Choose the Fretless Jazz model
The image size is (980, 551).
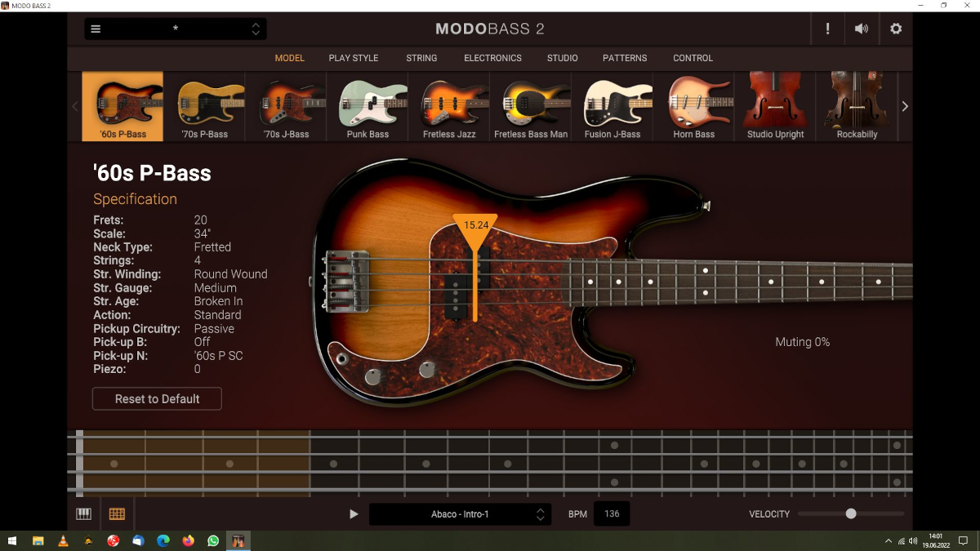[x=449, y=106]
